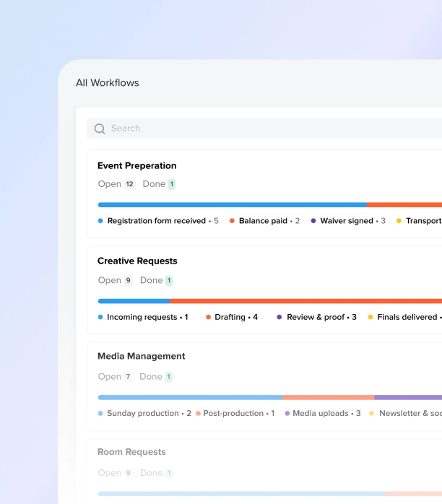This screenshot has width=442, height=504.
Task: Select Open count badge in Event Preperation
Action: tap(129, 184)
